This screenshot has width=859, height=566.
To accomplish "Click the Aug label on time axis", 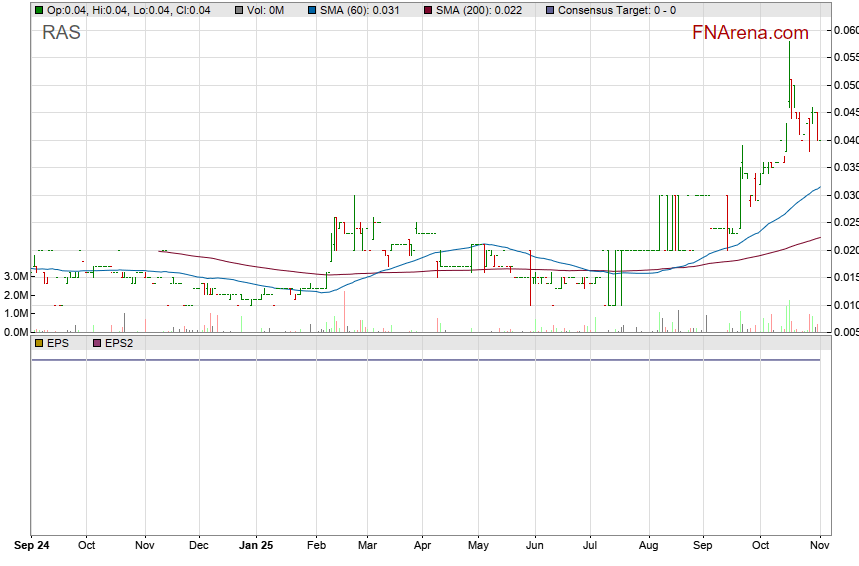I will click(x=648, y=547).
